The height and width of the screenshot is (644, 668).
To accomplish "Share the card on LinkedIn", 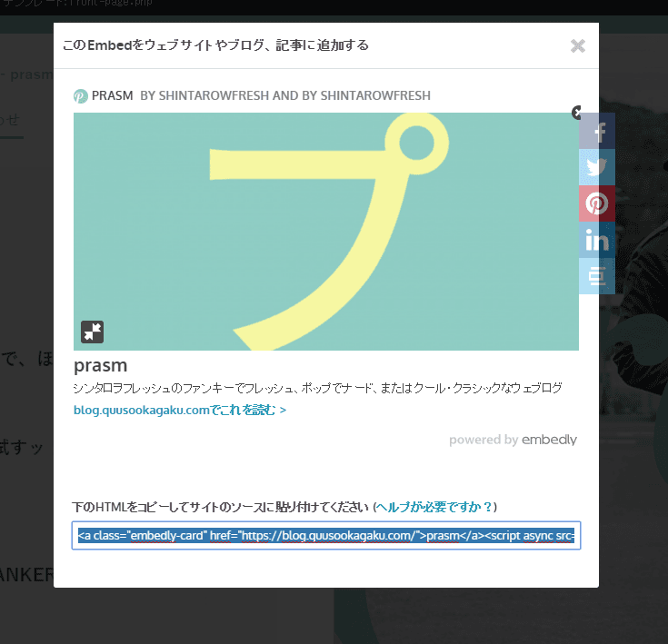I will pyautogui.click(x=596, y=240).
